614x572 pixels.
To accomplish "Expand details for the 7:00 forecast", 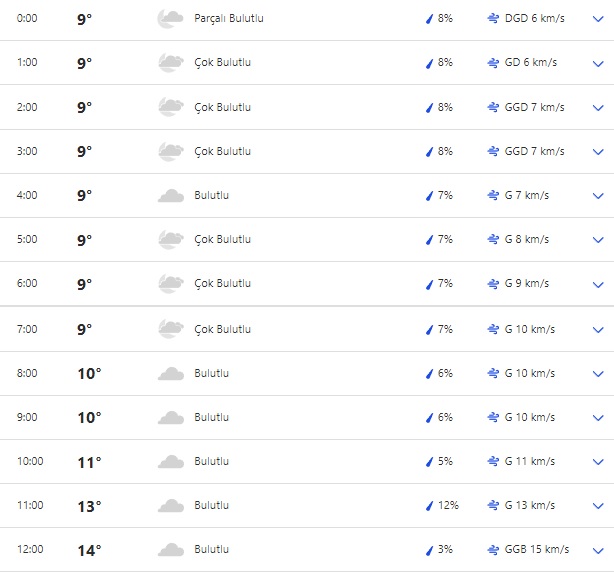I will (598, 330).
